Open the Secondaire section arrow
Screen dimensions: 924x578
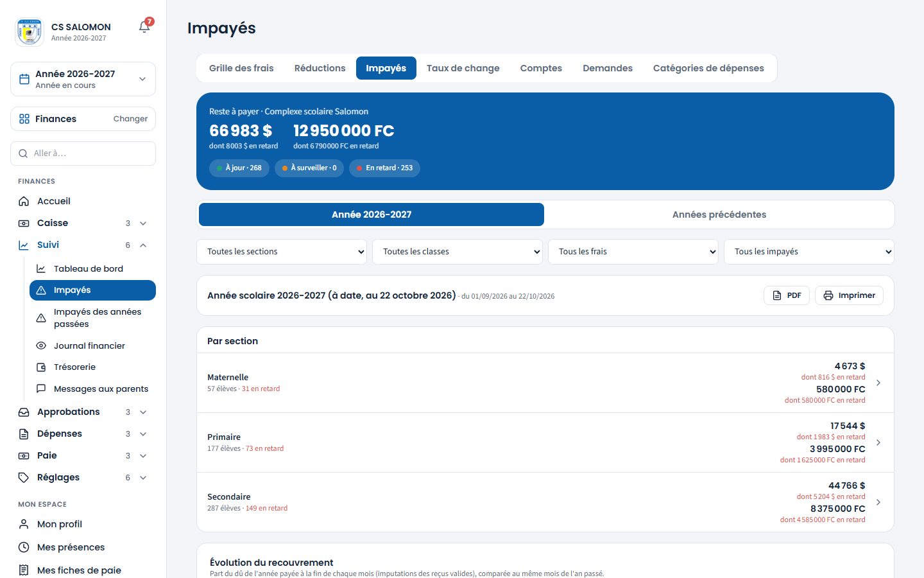878,502
